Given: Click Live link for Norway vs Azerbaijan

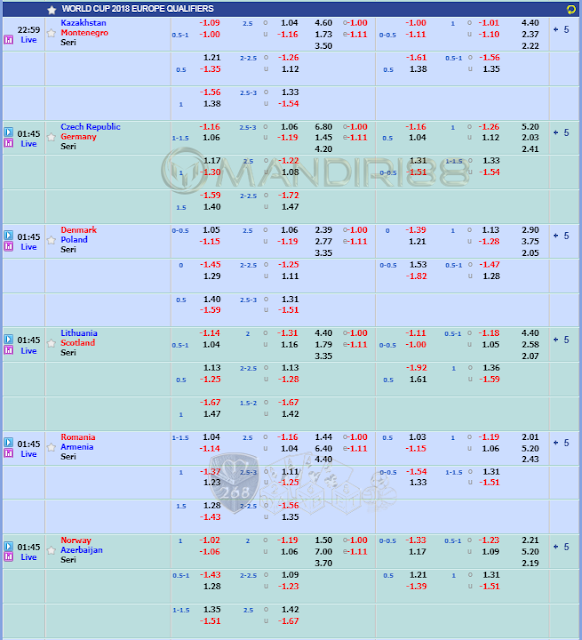Looking at the screenshot, I should coord(29,557).
